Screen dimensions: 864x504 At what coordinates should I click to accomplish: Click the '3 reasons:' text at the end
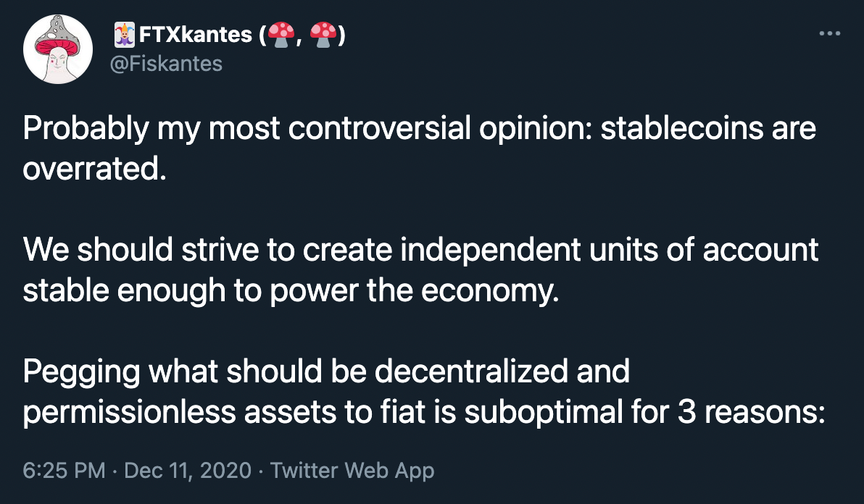pos(752,412)
